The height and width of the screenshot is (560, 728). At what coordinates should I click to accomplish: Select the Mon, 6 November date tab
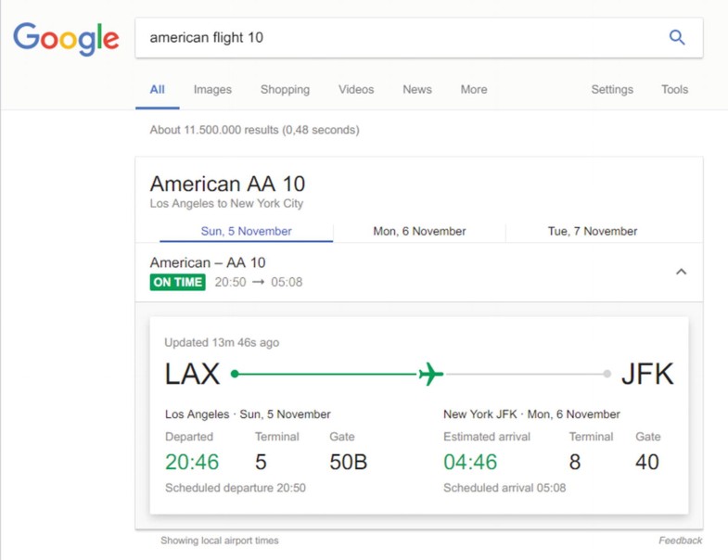click(419, 231)
